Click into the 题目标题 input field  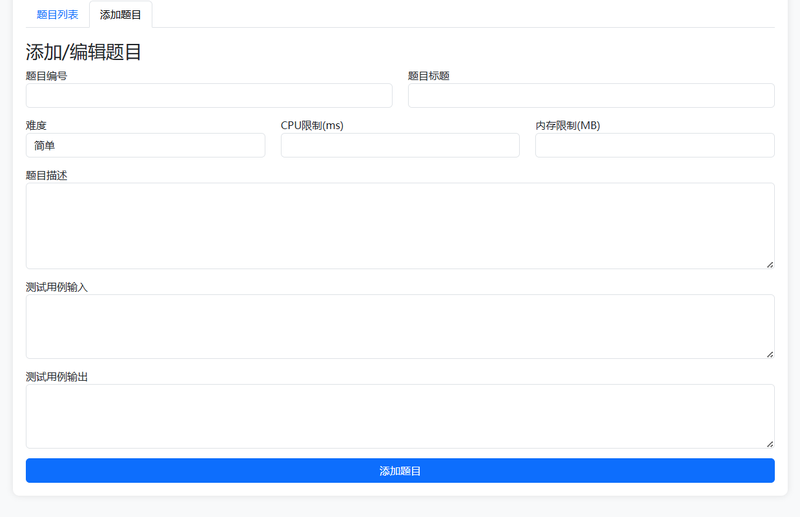tap(591, 95)
